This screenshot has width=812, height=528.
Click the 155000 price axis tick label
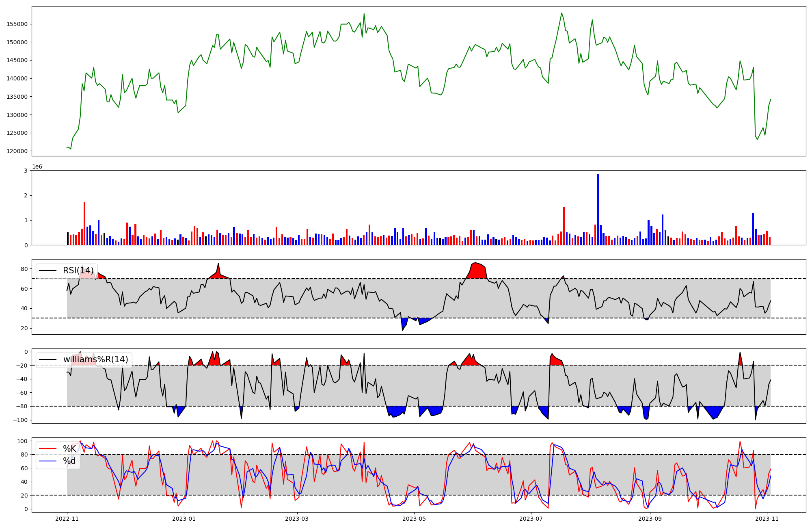coord(17,24)
